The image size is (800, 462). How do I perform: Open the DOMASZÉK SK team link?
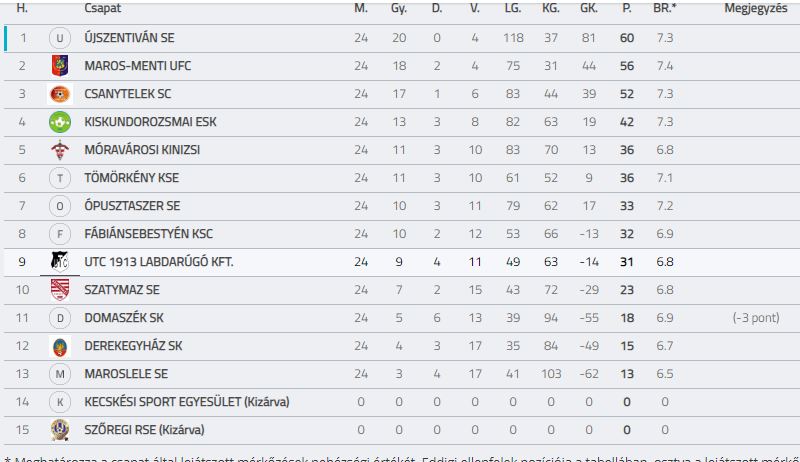point(124,318)
